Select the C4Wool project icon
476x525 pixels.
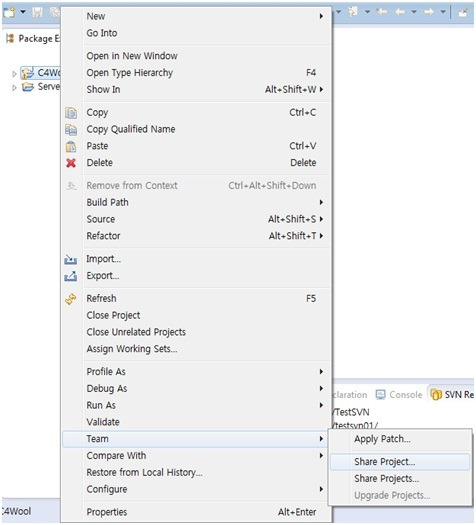pyautogui.click(x=27, y=73)
